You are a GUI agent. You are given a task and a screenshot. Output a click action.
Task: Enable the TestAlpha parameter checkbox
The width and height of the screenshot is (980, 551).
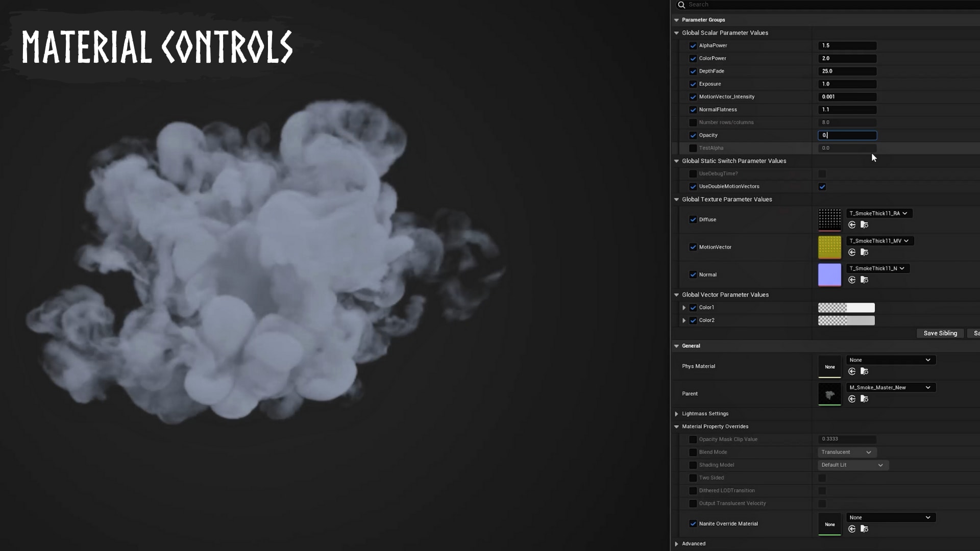point(693,148)
